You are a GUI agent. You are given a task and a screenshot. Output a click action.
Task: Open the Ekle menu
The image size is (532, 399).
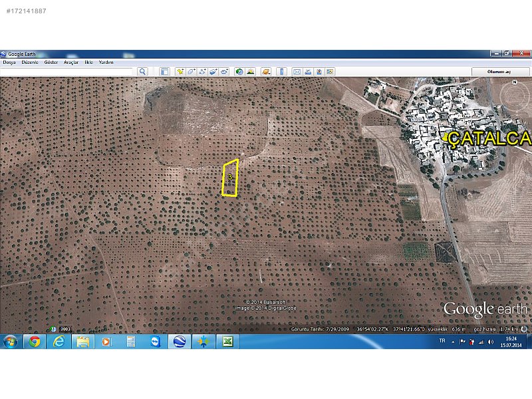(x=89, y=63)
